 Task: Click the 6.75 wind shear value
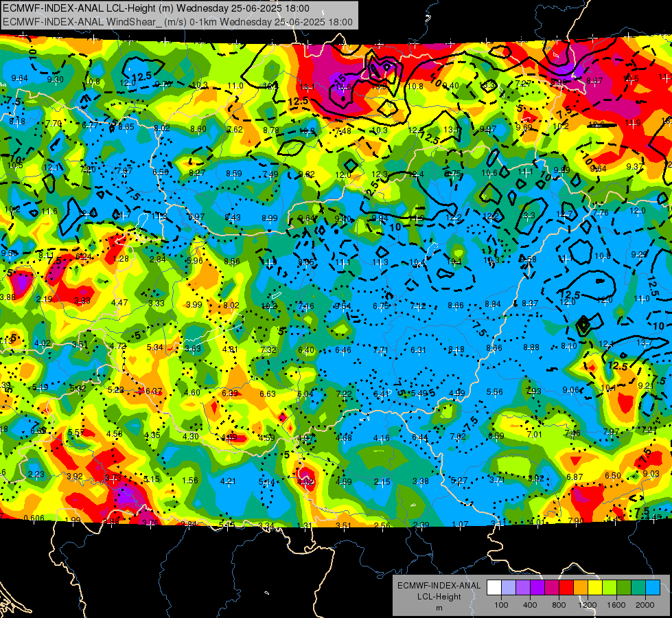[x=380, y=306]
